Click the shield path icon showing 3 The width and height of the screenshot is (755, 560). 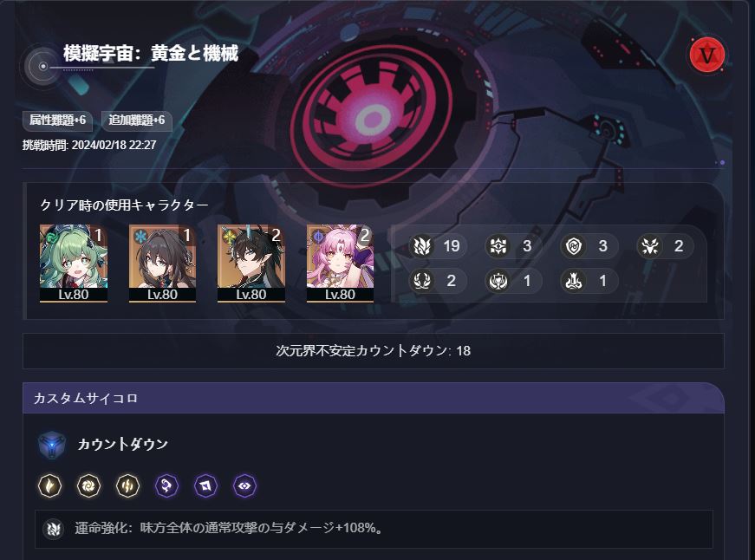[x=574, y=246]
